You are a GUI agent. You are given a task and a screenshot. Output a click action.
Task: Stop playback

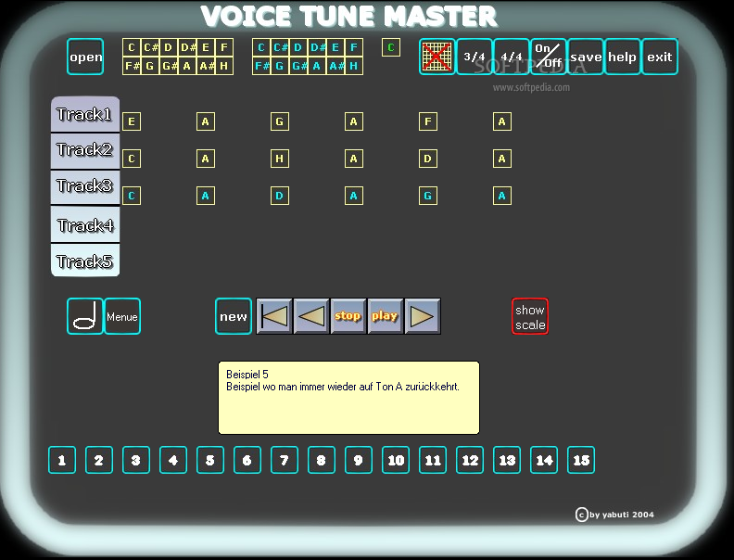point(348,316)
